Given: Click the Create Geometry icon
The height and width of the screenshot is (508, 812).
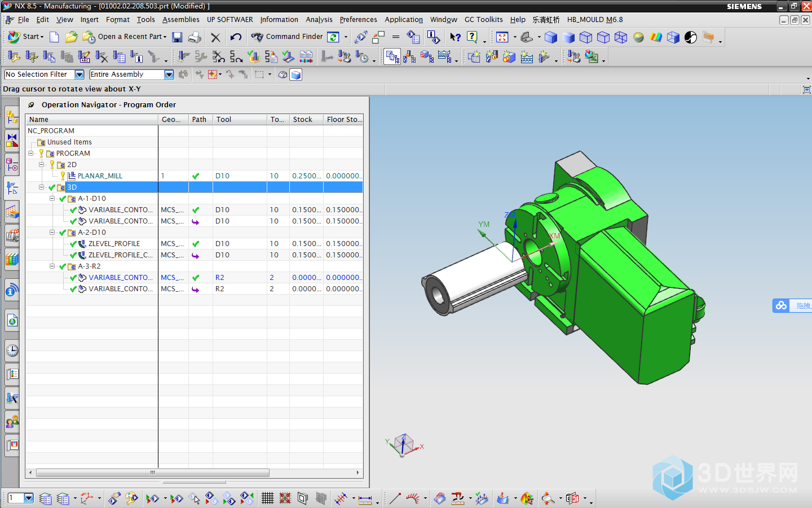Looking at the screenshot, I should point(509,56).
